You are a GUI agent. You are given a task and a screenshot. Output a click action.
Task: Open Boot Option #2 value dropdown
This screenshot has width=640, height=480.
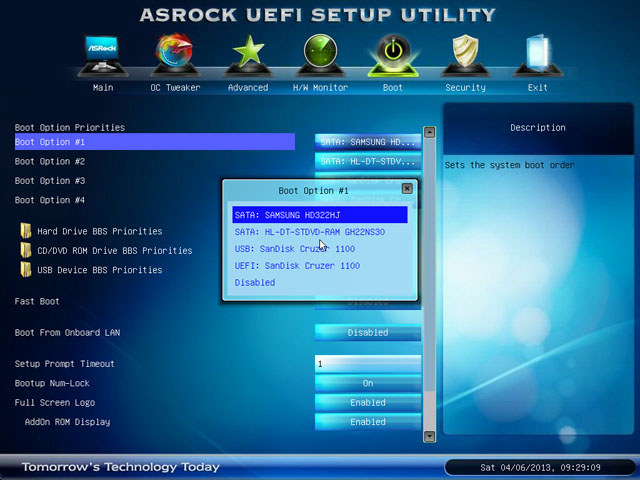pyautogui.click(x=368, y=161)
